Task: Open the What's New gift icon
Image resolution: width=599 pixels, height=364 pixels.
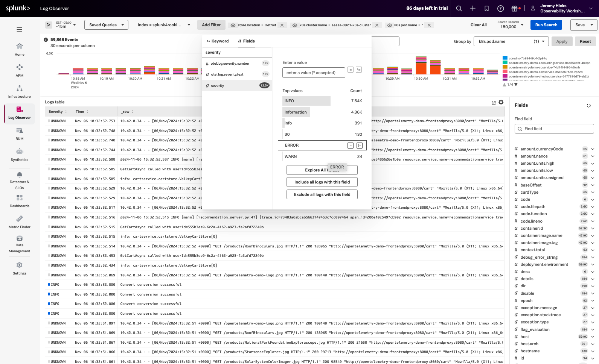Action: pyautogui.click(x=515, y=8)
